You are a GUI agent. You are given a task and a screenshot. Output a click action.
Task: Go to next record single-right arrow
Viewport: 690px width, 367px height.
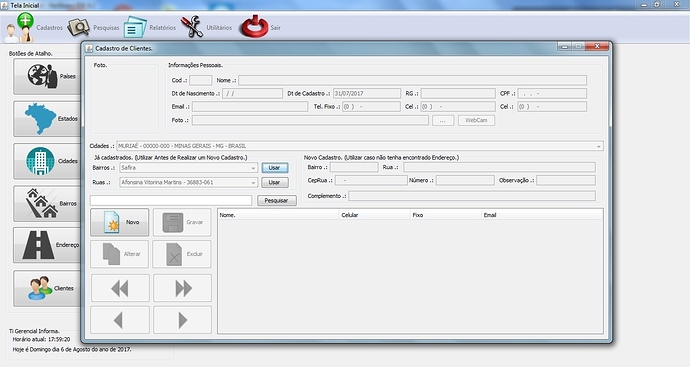pyautogui.click(x=183, y=320)
